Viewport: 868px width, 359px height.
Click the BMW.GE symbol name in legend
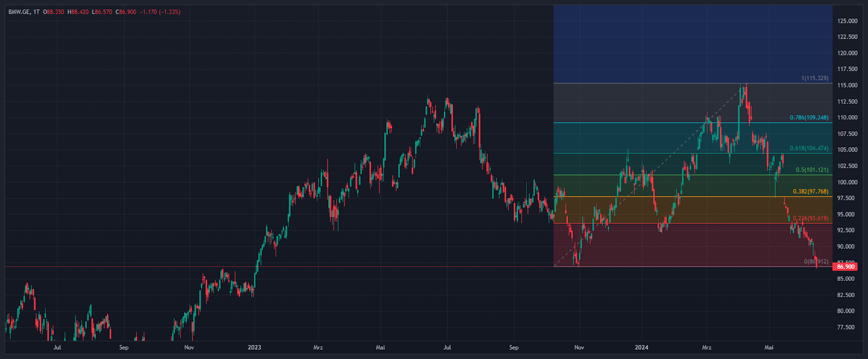point(19,12)
